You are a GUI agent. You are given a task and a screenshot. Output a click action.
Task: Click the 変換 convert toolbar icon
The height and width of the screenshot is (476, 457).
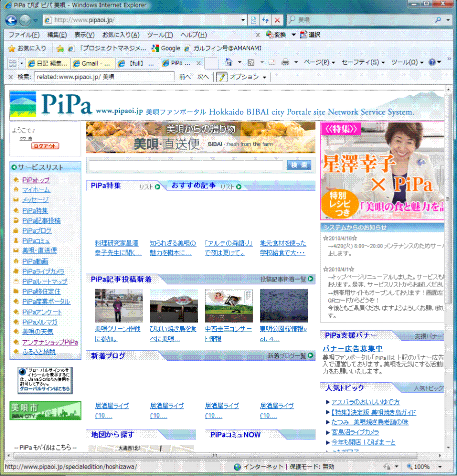click(x=276, y=35)
